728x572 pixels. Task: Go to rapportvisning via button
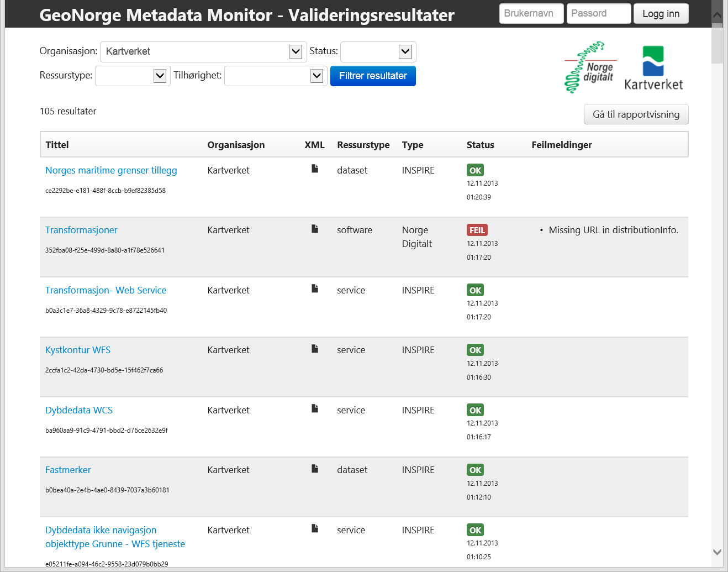click(x=636, y=114)
